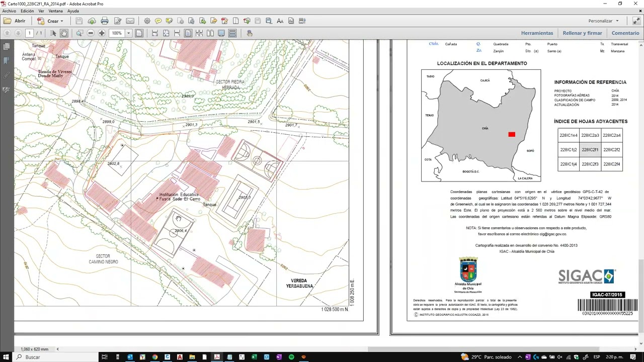The height and width of the screenshot is (362, 644).
Task: Click index cell 228IC2f1
Action: pos(590,150)
